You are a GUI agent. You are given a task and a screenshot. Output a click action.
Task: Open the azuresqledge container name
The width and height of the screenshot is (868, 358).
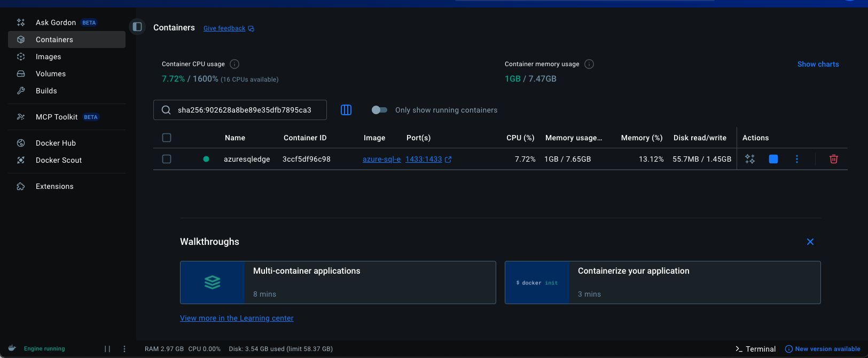247,159
